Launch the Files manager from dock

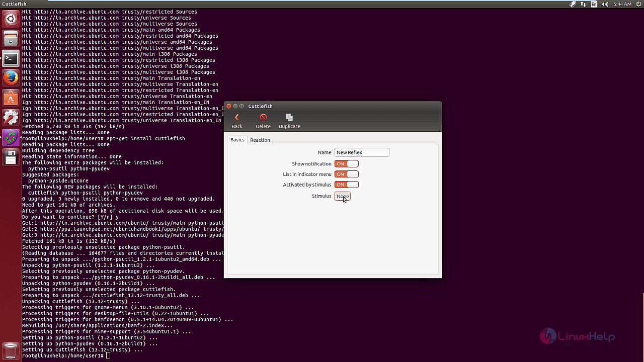[11, 39]
